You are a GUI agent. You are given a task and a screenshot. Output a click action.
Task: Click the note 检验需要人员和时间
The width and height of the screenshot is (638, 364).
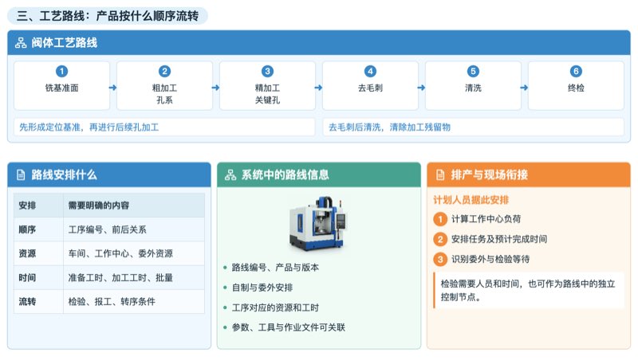coord(529,291)
